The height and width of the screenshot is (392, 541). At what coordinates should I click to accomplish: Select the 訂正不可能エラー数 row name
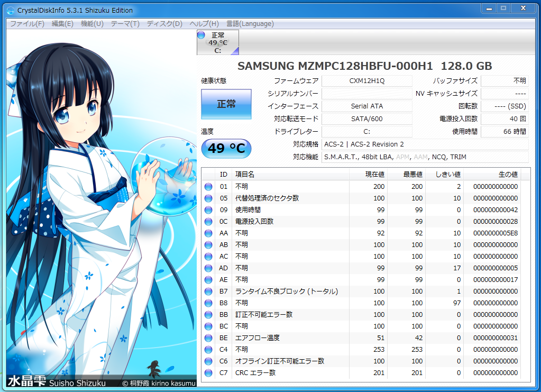tap(264, 315)
